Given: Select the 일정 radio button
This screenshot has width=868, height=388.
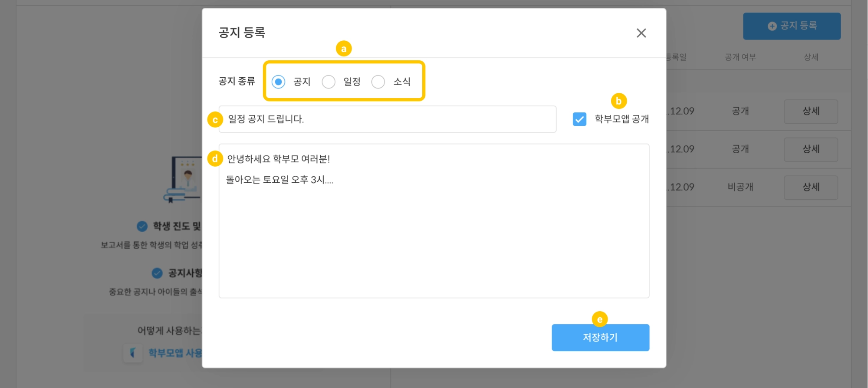Looking at the screenshot, I should (x=329, y=82).
